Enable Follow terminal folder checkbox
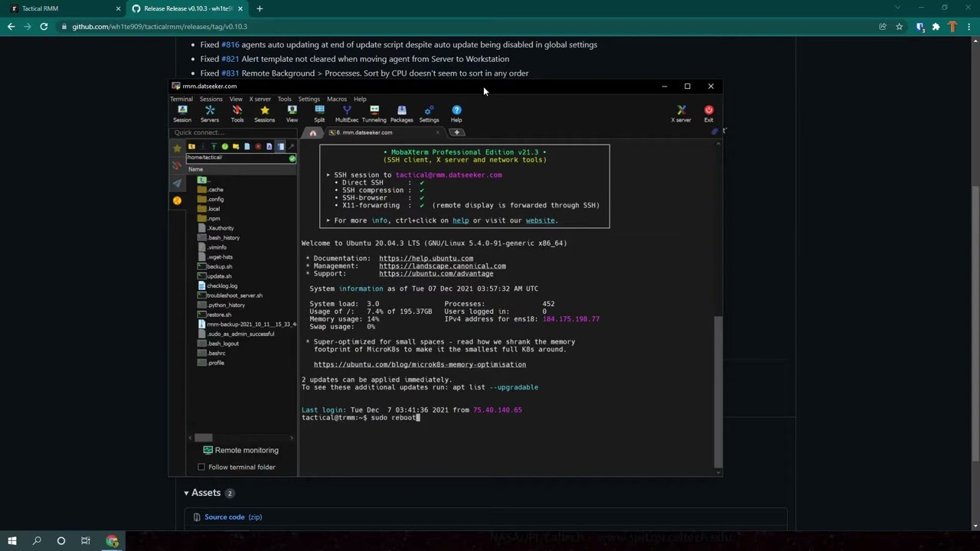This screenshot has height=551, width=980. 201,467
